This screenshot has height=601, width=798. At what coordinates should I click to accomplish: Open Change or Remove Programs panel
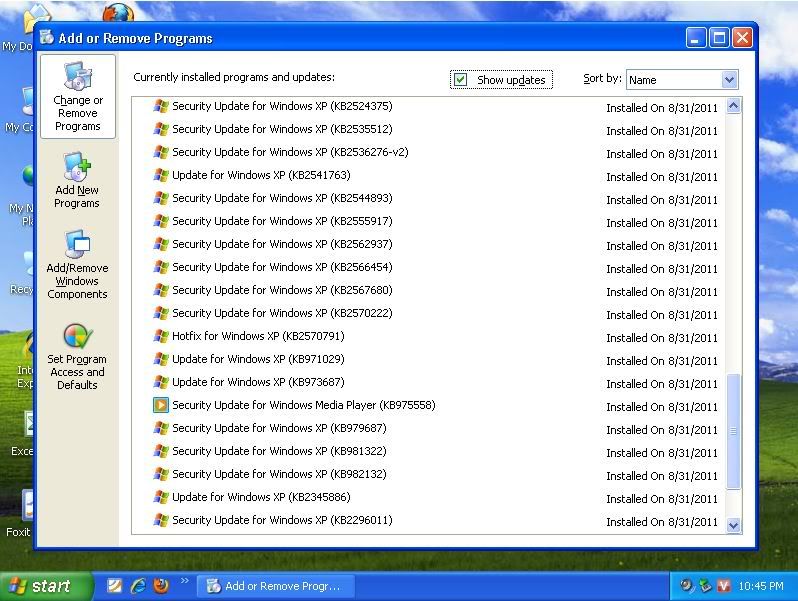[78, 97]
